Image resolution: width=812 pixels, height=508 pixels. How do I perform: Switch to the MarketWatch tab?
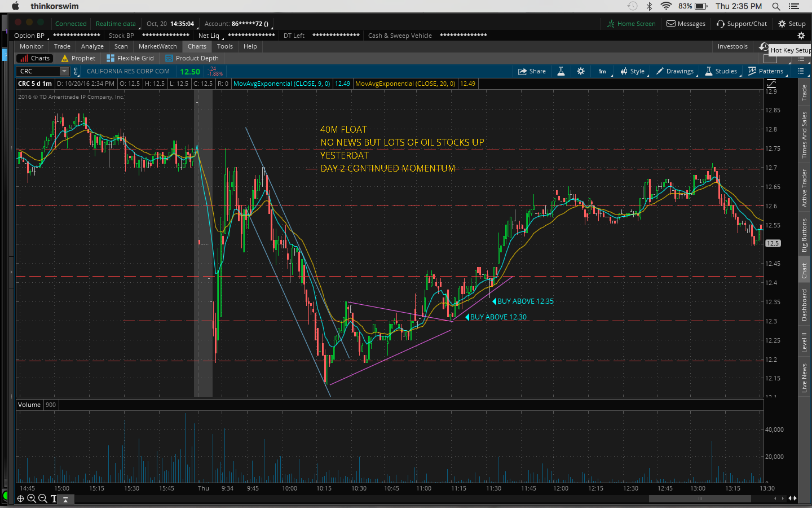(x=157, y=46)
